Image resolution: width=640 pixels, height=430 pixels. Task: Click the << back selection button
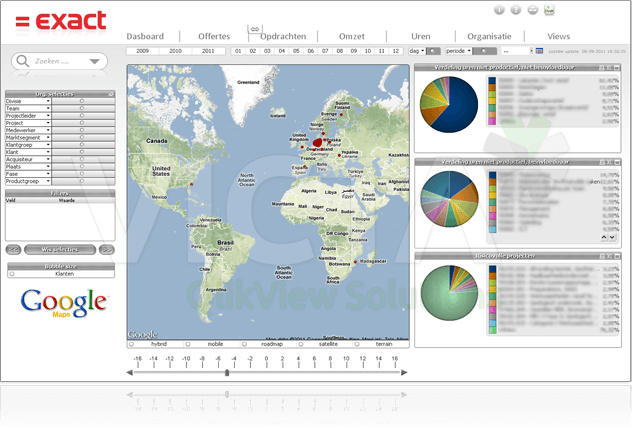tap(13, 249)
